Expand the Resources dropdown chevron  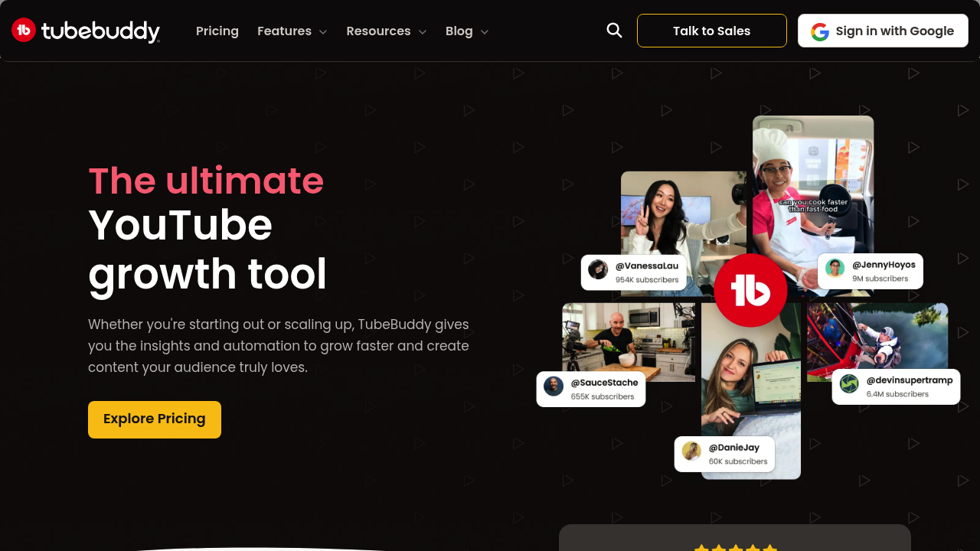422,32
